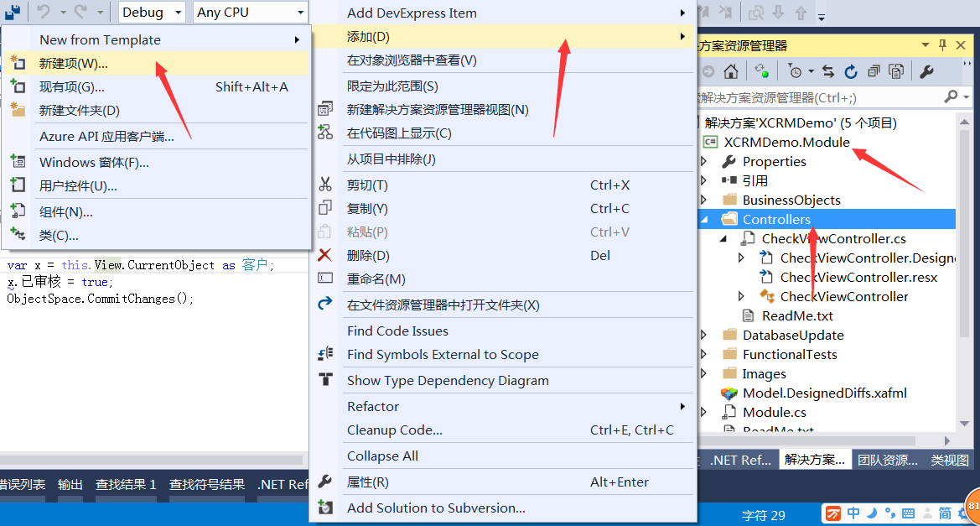Screen dimensions: 980x526
Task: Select 限定为此范围(S) entry
Action: click(x=503, y=86)
